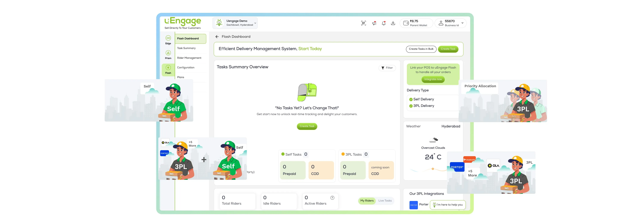This screenshot has height=215, width=644.
Task: Toggle the 3PL Delivery check
Action: tap(411, 106)
